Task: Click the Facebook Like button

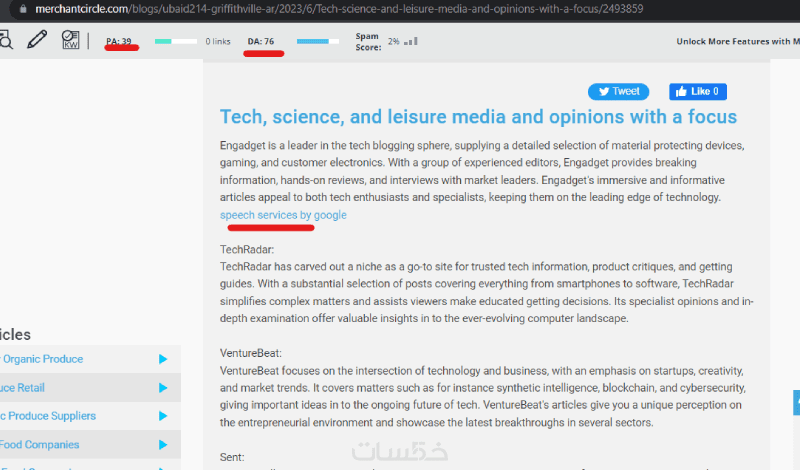Action: (698, 91)
